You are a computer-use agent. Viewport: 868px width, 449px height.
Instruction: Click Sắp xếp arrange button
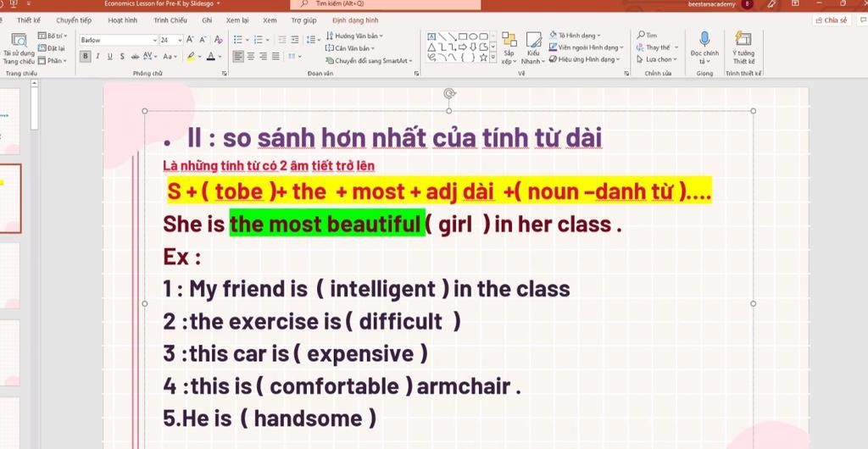click(x=509, y=48)
